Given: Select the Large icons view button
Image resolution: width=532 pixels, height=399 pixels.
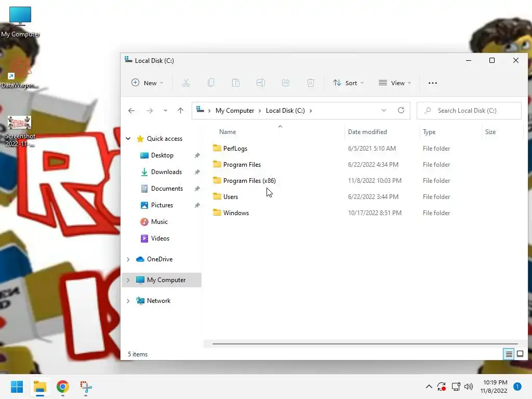Looking at the screenshot, I should (x=520, y=354).
